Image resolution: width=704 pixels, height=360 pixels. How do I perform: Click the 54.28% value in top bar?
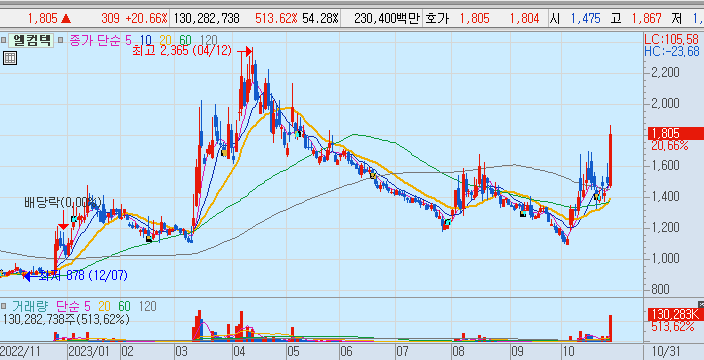[321, 18]
